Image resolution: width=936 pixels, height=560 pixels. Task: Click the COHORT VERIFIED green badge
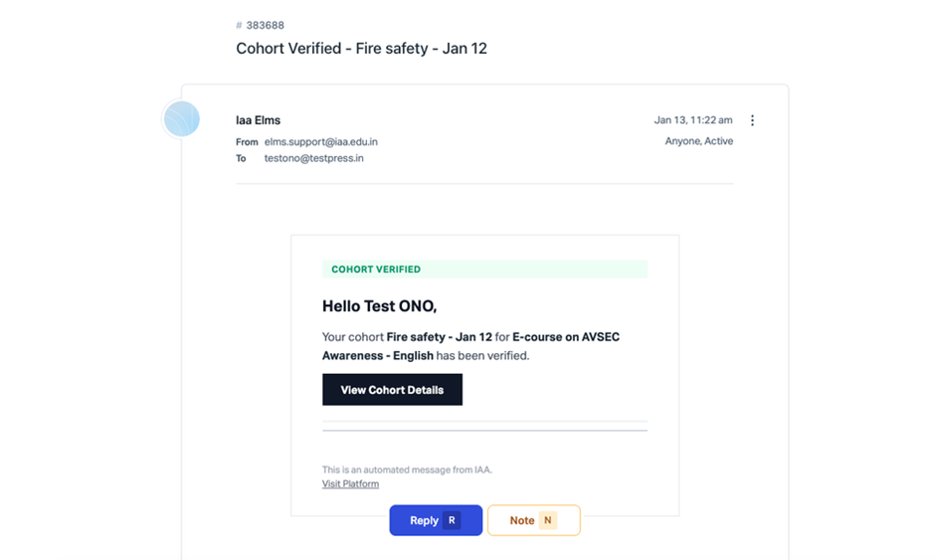click(376, 270)
